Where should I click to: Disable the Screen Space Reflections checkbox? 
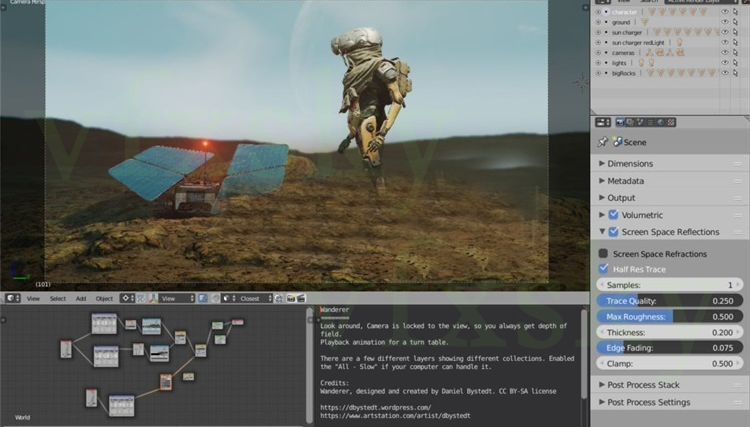pyautogui.click(x=613, y=232)
